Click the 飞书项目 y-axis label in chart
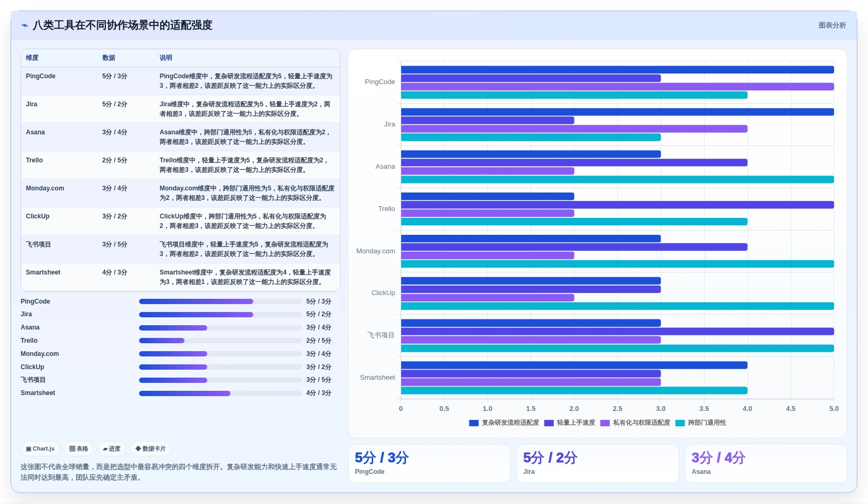The height and width of the screenshot is (504, 868). coord(381,335)
